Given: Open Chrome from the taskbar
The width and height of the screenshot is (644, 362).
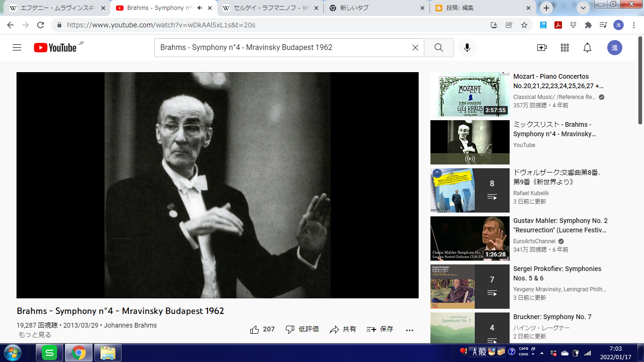Looking at the screenshot, I should coord(79,353).
